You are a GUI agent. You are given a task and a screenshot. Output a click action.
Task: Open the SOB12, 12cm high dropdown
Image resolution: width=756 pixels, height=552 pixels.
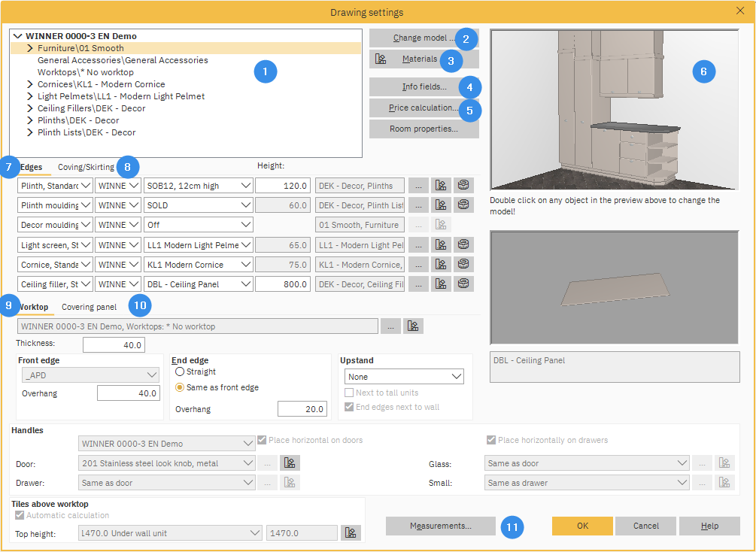click(199, 186)
